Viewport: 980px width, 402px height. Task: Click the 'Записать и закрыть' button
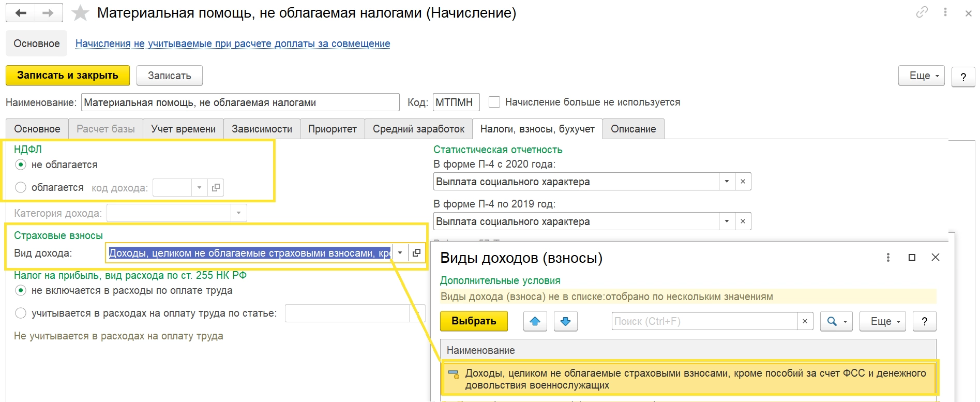(68, 76)
